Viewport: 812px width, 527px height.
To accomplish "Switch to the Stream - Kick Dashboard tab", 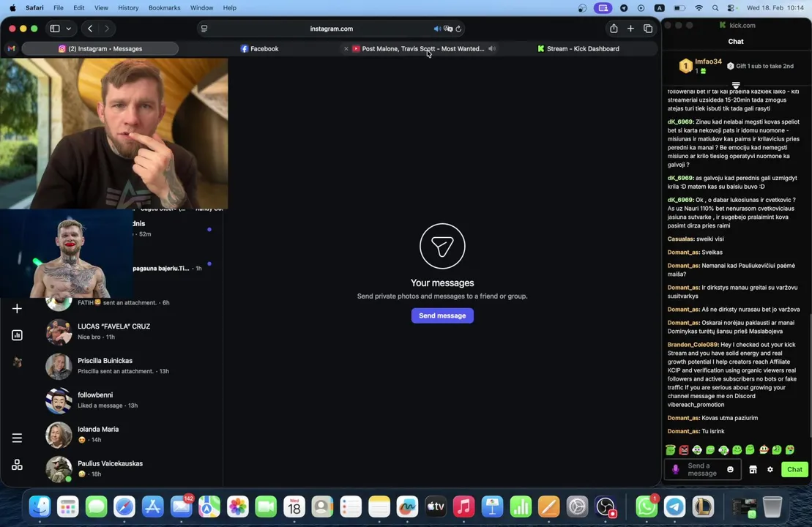I will 578,48.
